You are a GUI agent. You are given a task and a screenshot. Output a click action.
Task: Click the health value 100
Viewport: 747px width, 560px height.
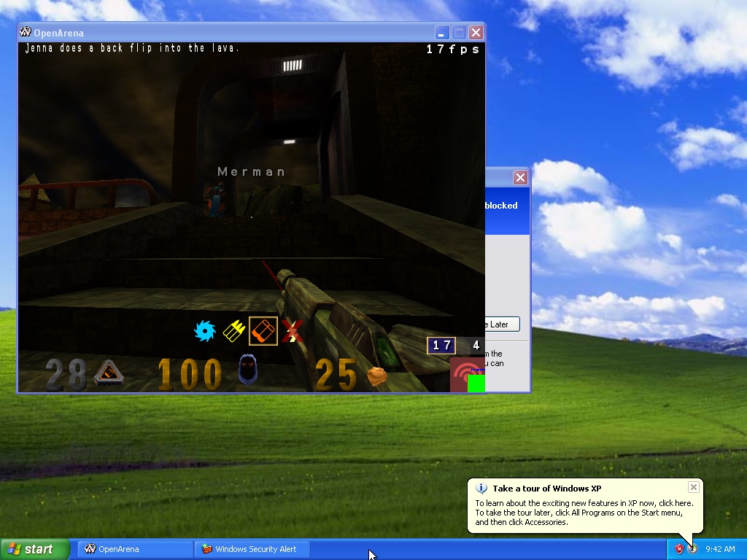(x=190, y=375)
